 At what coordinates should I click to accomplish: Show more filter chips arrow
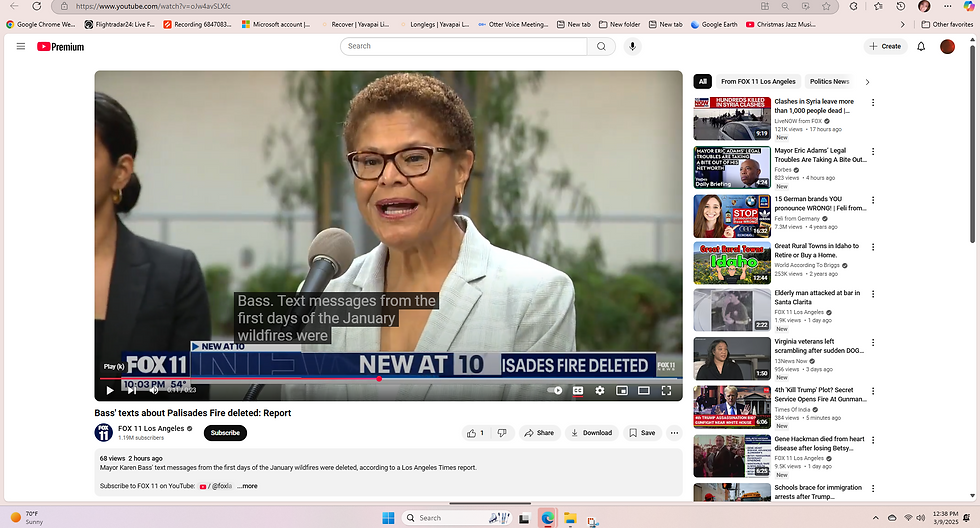pyautogui.click(x=867, y=82)
